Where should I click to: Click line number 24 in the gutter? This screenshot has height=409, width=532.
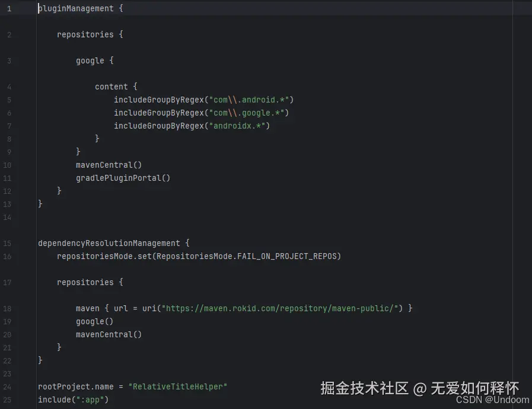[x=7, y=386]
